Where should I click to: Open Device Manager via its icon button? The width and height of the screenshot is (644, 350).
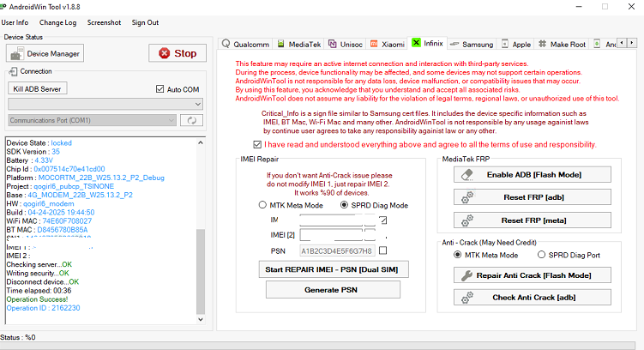[x=17, y=54]
